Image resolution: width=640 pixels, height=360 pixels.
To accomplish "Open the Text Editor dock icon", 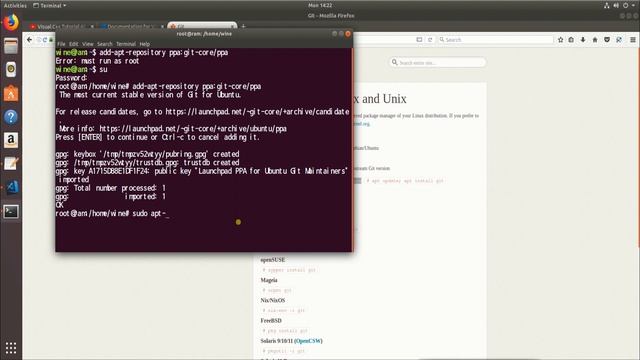I will pyautogui.click(x=11, y=164).
